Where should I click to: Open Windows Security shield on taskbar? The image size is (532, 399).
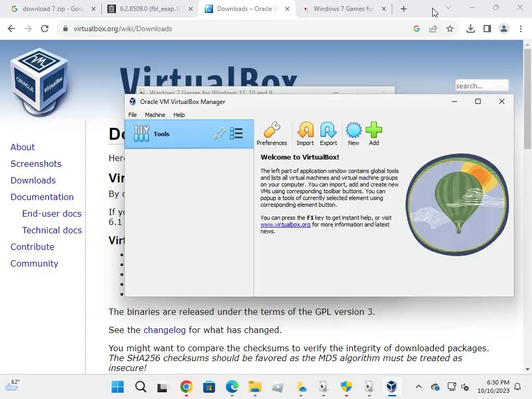pyautogui.click(x=347, y=387)
